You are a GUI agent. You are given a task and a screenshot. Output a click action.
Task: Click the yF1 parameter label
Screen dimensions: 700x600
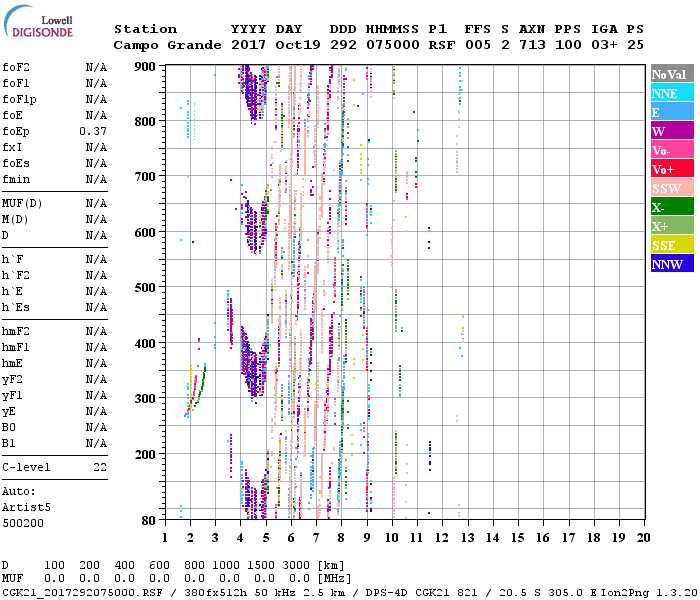click(12, 396)
